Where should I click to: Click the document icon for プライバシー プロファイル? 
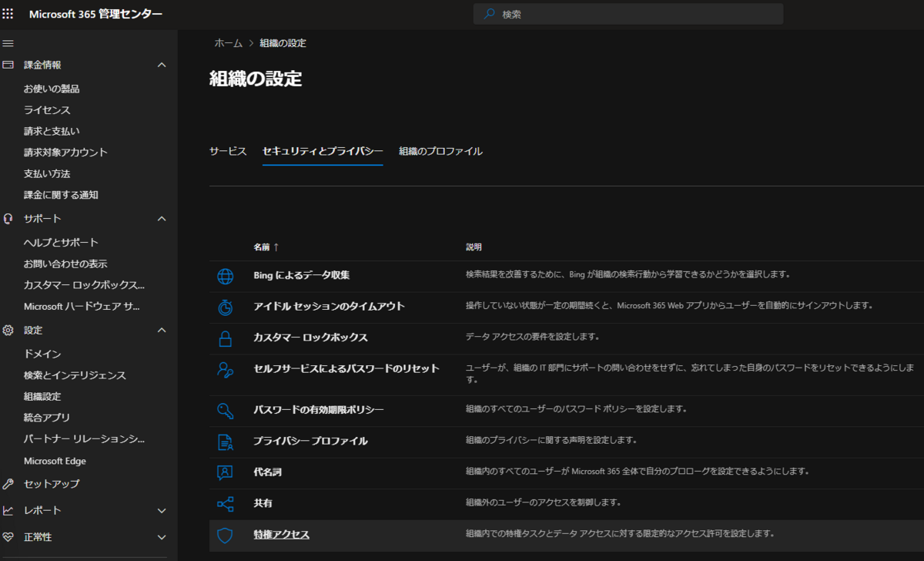(225, 442)
